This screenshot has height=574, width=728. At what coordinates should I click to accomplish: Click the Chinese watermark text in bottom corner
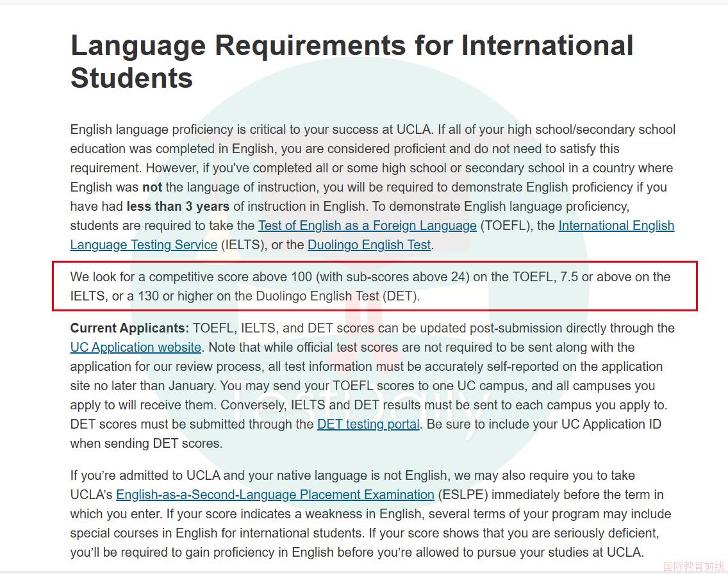click(693, 566)
